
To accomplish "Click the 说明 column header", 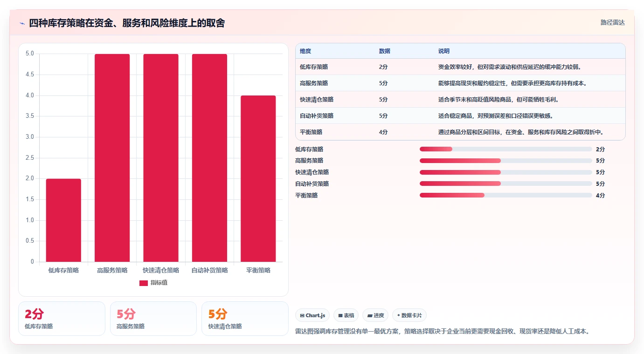I will (x=444, y=51).
